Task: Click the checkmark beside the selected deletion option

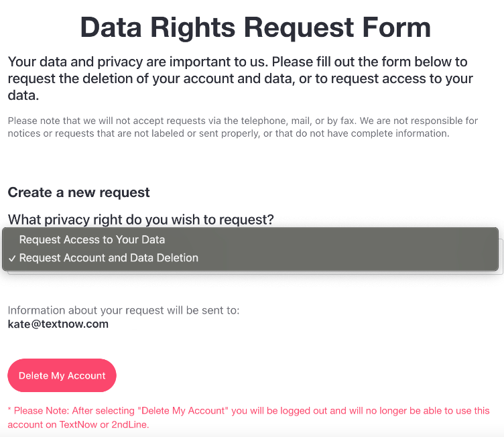Action: [12, 259]
